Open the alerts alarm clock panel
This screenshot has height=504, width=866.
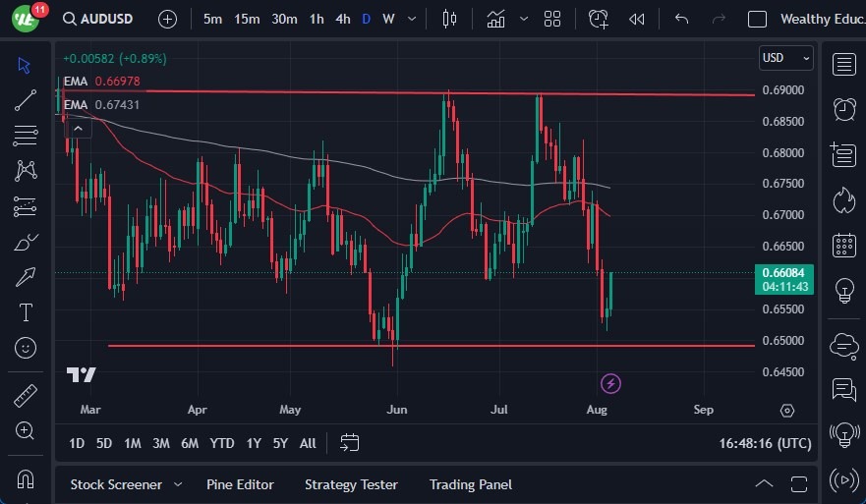[x=843, y=109]
